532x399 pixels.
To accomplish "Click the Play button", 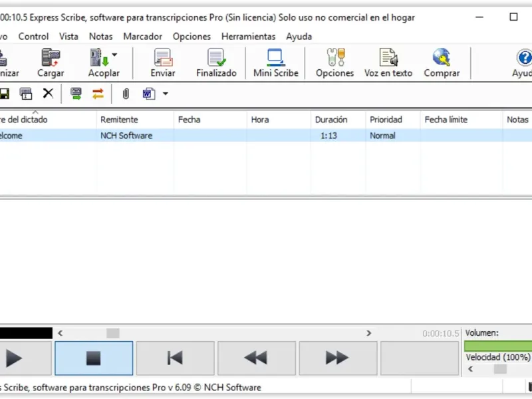I will click(x=26, y=358).
